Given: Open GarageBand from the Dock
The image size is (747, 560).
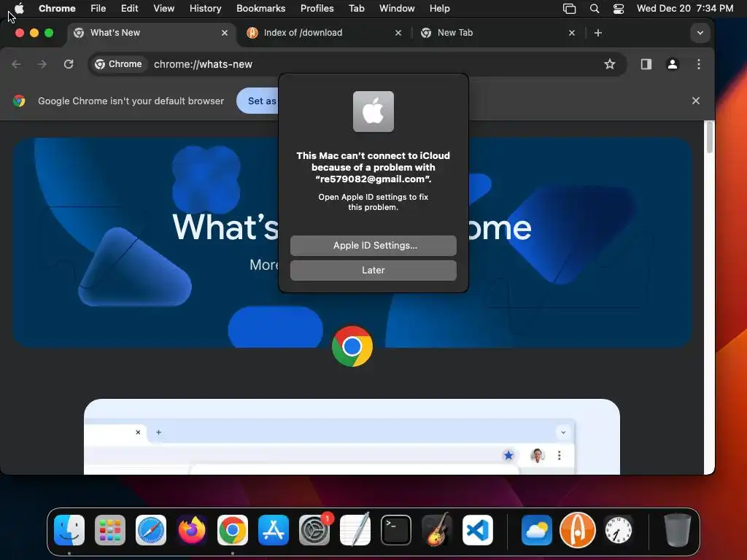Looking at the screenshot, I should 437,530.
